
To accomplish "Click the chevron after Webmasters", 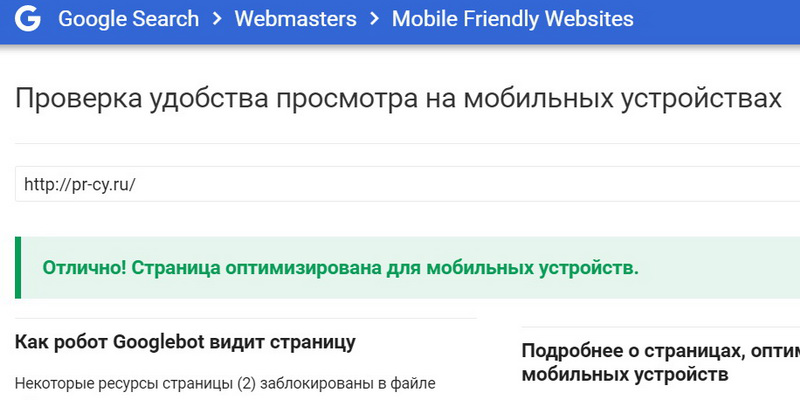I will click(373, 19).
